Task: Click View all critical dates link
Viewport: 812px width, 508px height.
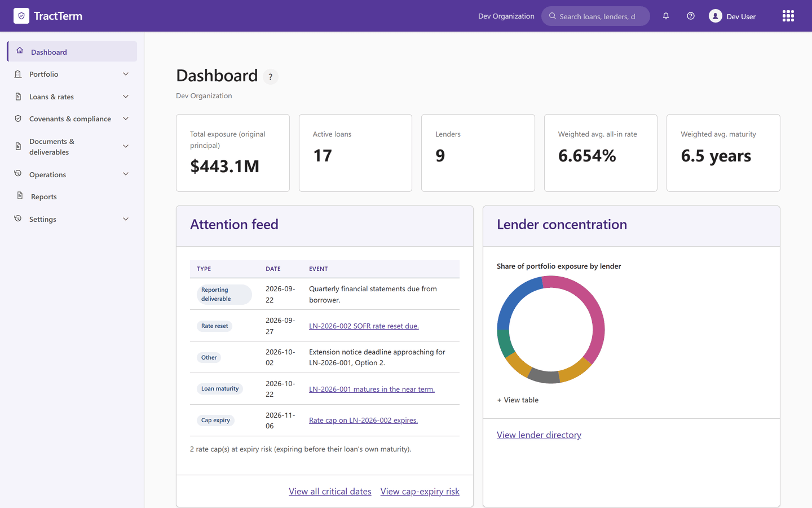Action: coord(330,491)
